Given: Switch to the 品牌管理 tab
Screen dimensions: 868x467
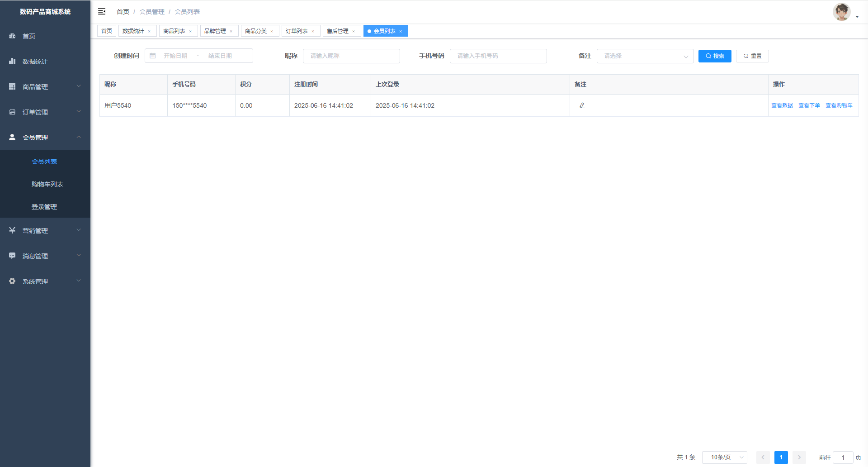Looking at the screenshot, I should [215, 31].
